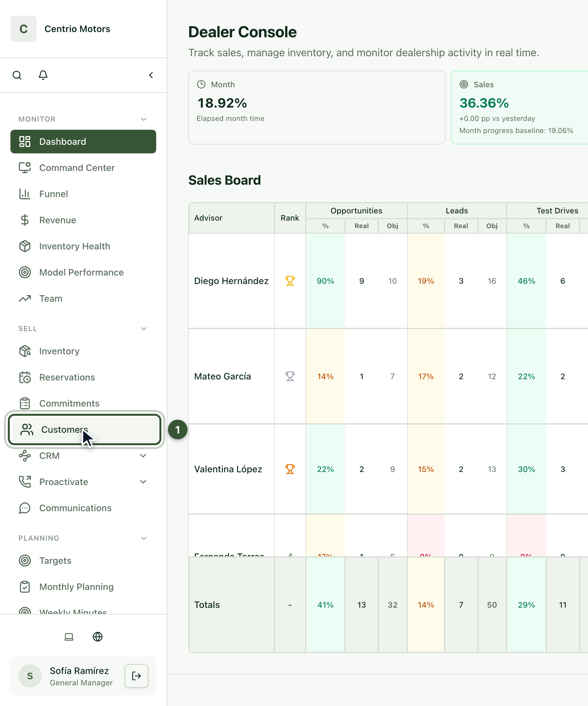Open Monthly Planning page

83,587
